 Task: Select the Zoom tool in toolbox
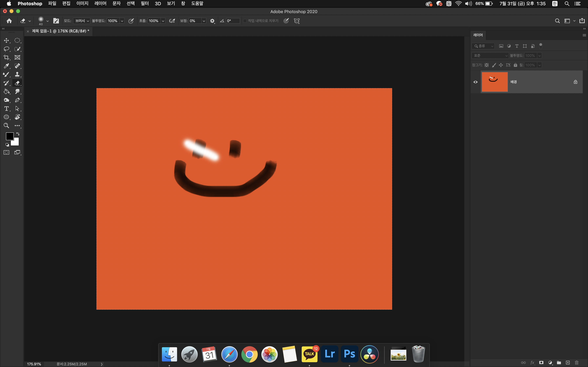coord(6,126)
